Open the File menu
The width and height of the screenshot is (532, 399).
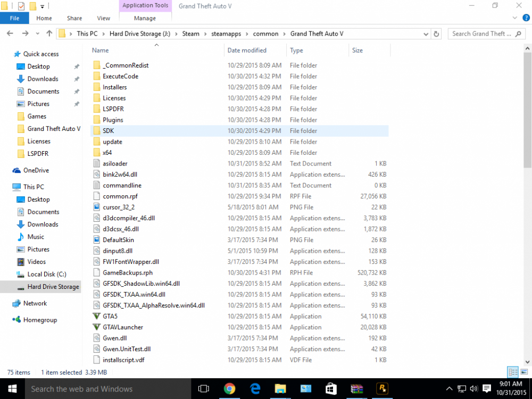pyautogui.click(x=14, y=18)
